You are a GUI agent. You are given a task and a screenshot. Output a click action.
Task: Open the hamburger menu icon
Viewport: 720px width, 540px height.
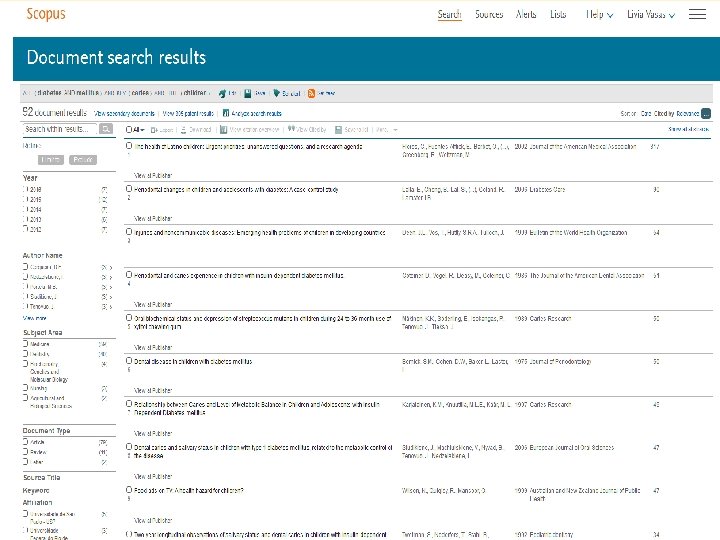(x=697, y=14)
